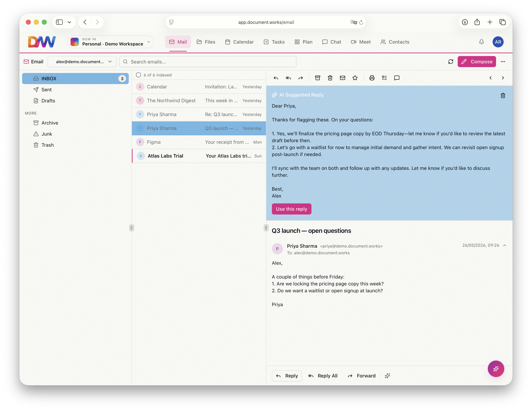Refresh the mailbox with the sync icon
532x411 pixels.
tap(451, 62)
